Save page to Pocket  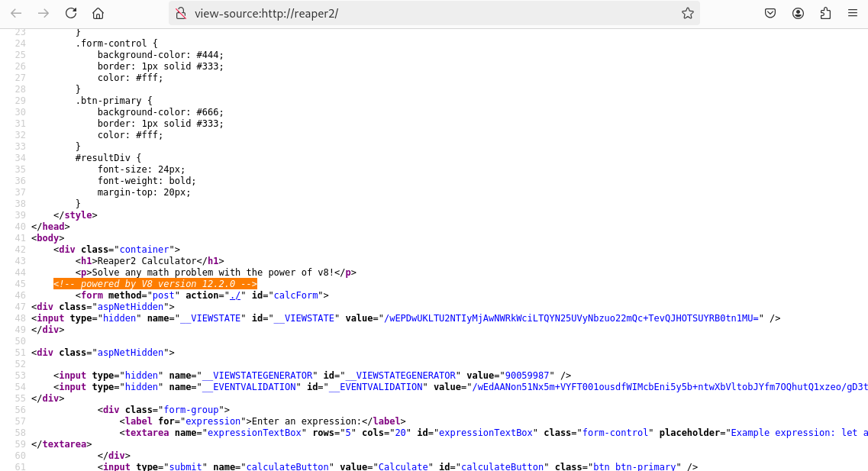(770, 13)
